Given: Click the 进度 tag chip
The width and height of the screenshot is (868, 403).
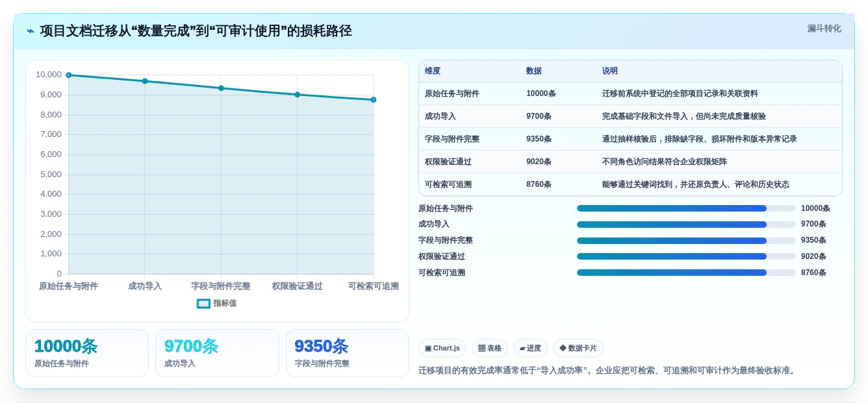Looking at the screenshot, I should [x=530, y=348].
